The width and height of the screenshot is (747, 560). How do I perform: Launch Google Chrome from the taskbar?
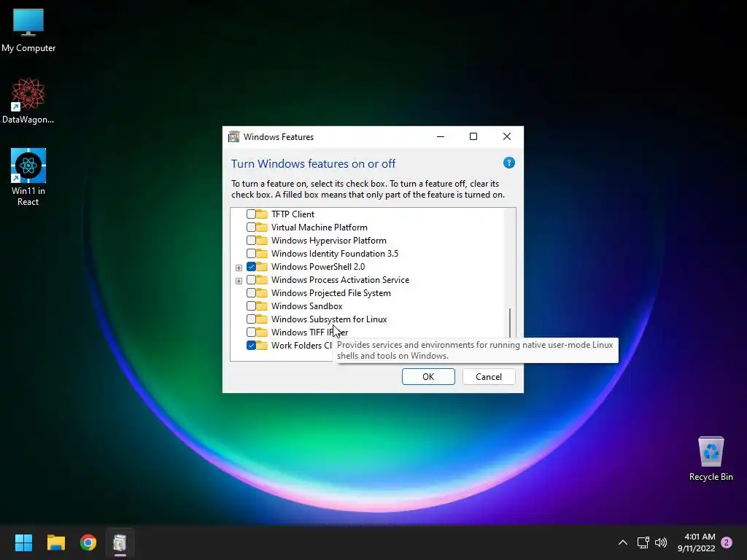(x=88, y=542)
